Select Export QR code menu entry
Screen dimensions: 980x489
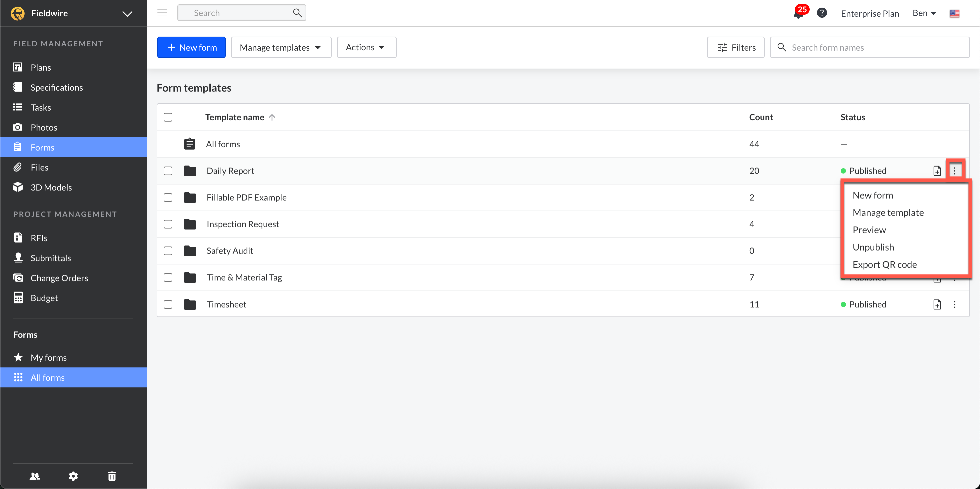pos(885,264)
